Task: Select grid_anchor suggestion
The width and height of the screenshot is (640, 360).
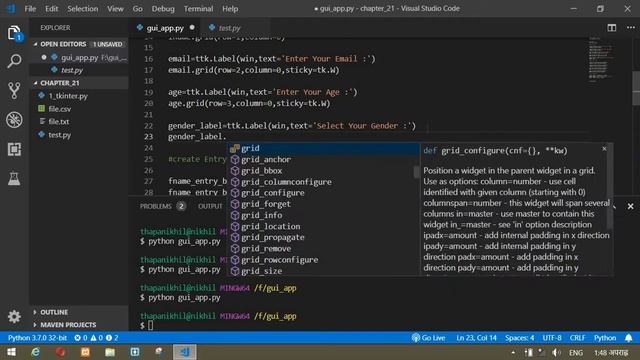Action: pos(323,160)
